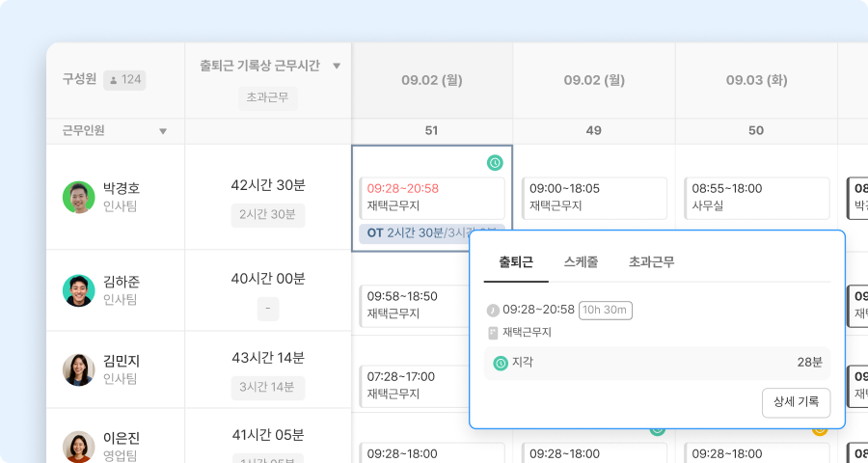Screen dimensions: 868x463
Task: Click the headcount 51
Action: (x=431, y=131)
